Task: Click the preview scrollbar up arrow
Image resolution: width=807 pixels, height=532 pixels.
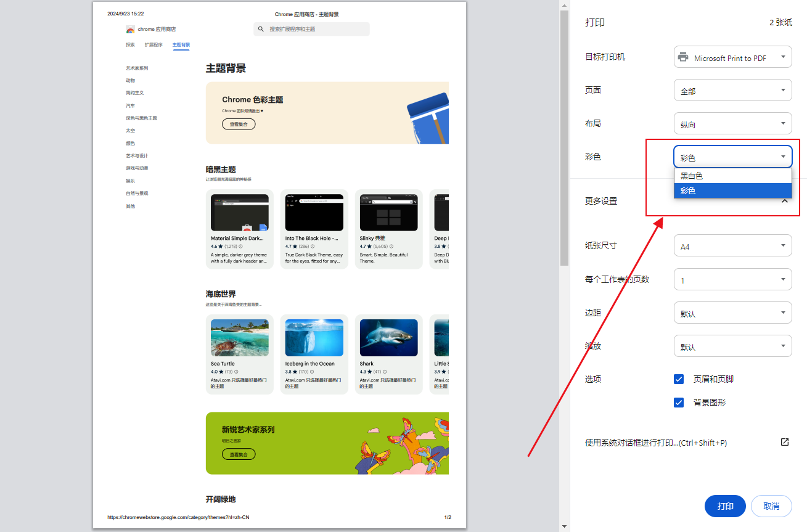Action: click(563, 5)
